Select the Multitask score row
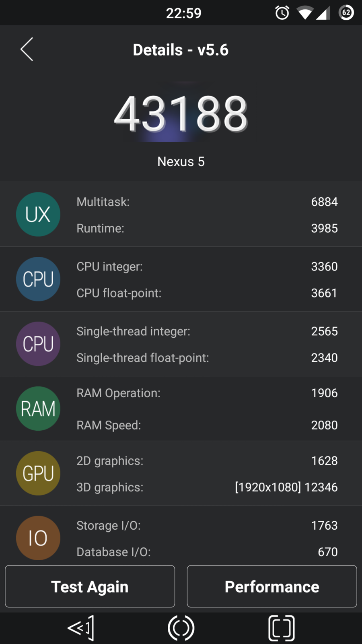Screen dimensions: 362x644 pyautogui.click(x=207, y=202)
